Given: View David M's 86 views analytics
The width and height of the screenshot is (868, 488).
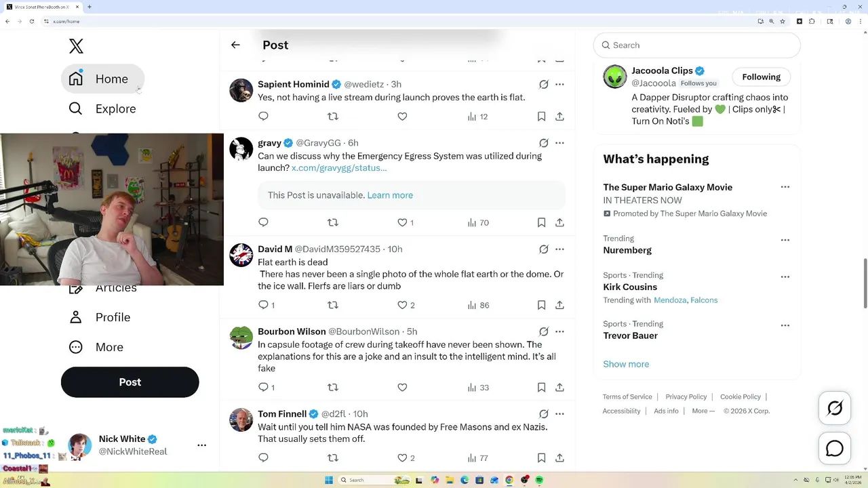Looking at the screenshot, I should pos(478,305).
